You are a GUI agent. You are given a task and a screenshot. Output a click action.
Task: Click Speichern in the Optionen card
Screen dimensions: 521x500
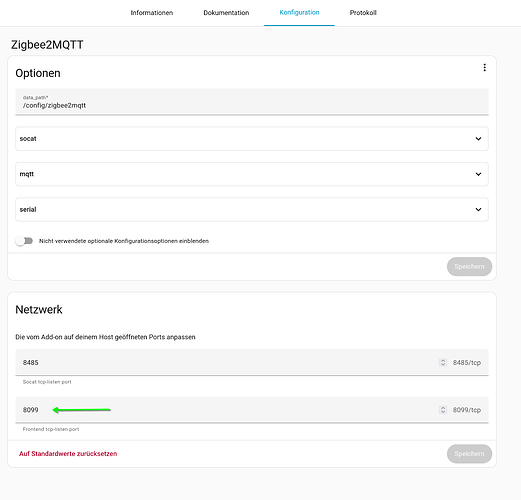click(469, 266)
